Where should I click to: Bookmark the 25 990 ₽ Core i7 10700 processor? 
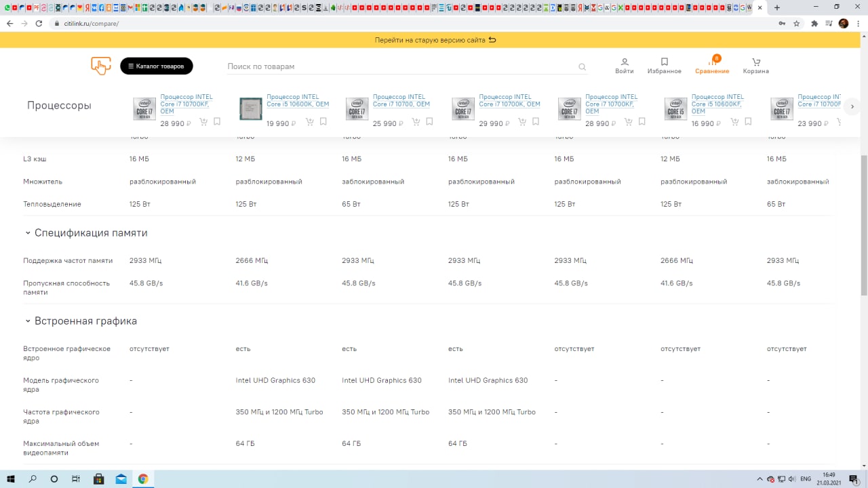coord(430,122)
